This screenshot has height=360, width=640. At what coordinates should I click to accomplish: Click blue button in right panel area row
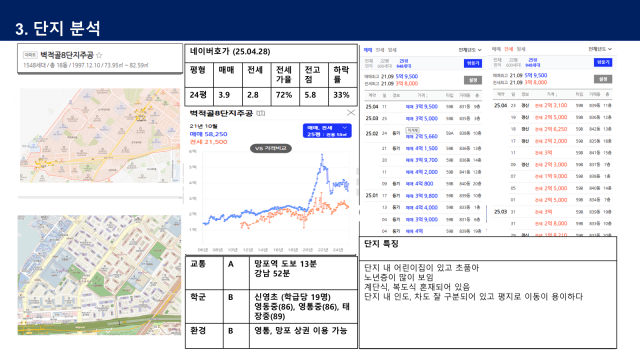(603, 62)
